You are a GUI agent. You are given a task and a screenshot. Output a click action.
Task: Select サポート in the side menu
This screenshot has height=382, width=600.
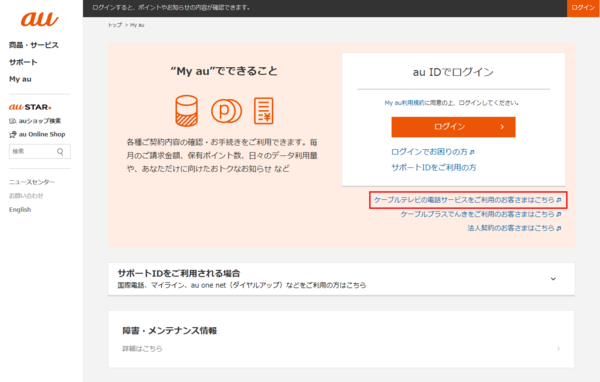tap(23, 62)
